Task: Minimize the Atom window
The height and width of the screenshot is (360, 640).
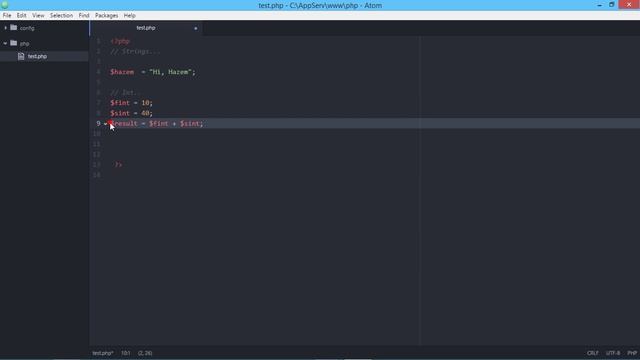Action: point(599,5)
